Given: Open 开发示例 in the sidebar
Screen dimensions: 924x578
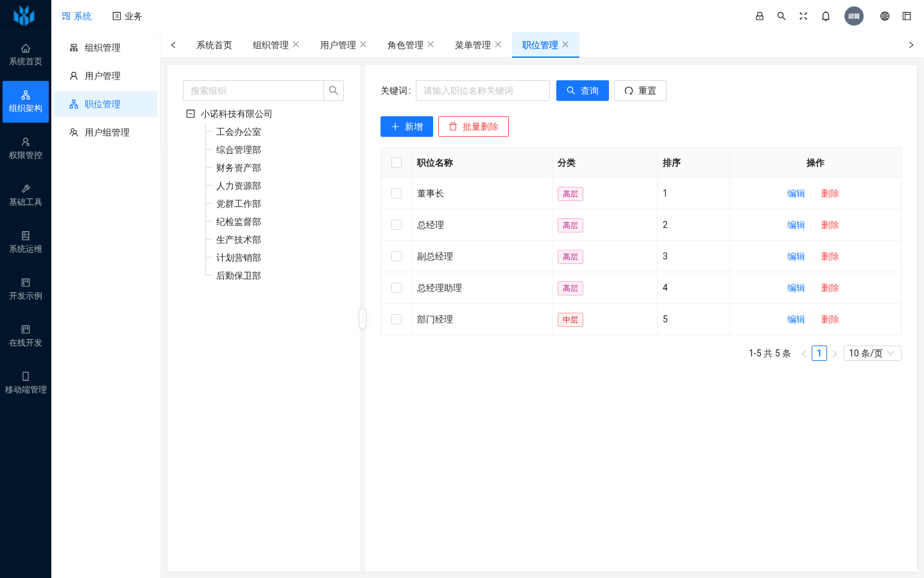Looking at the screenshot, I should coord(26,290).
